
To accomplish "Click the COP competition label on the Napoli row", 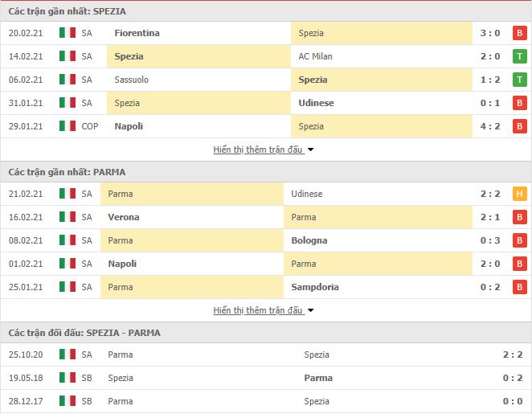I will coord(89,126).
